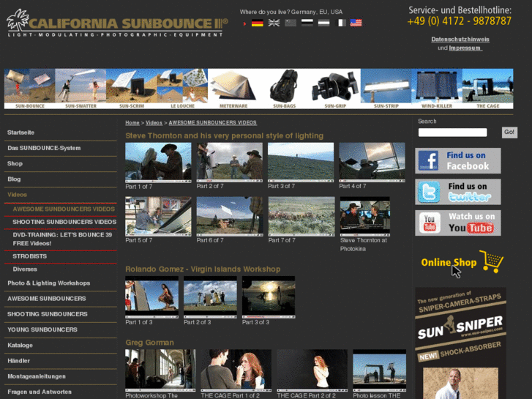Open Blog in the sidebar menu

[14, 179]
